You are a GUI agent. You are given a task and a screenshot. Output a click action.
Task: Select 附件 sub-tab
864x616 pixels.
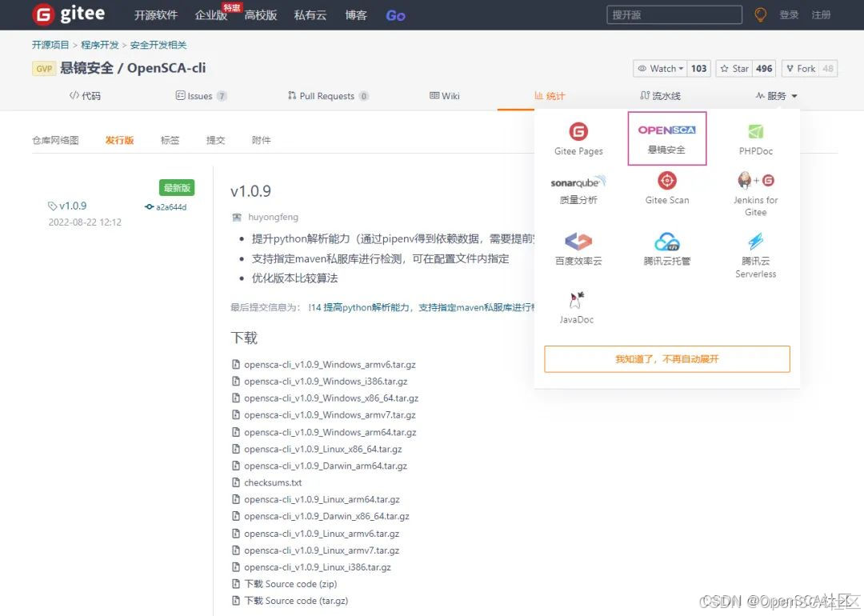click(261, 140)
